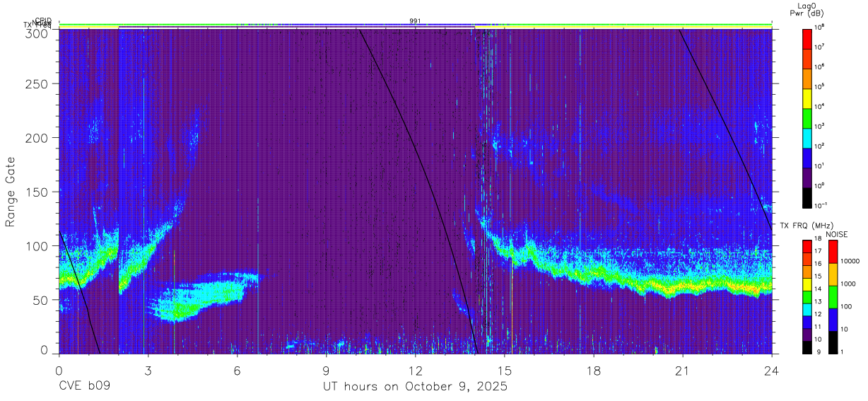This screenshot has width=868, height=401.
Task: Click the '10^3' label on Lag0 Pwr scale
Action: (821, 126)
